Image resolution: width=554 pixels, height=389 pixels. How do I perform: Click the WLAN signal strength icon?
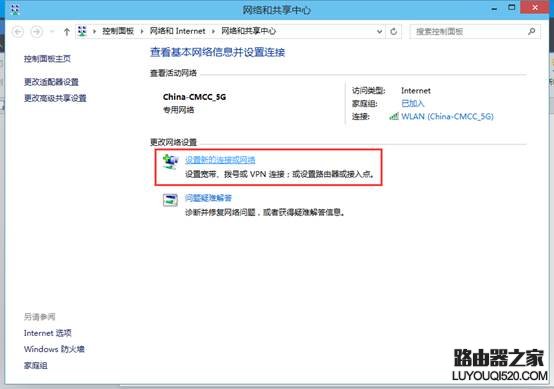(394, 116)
